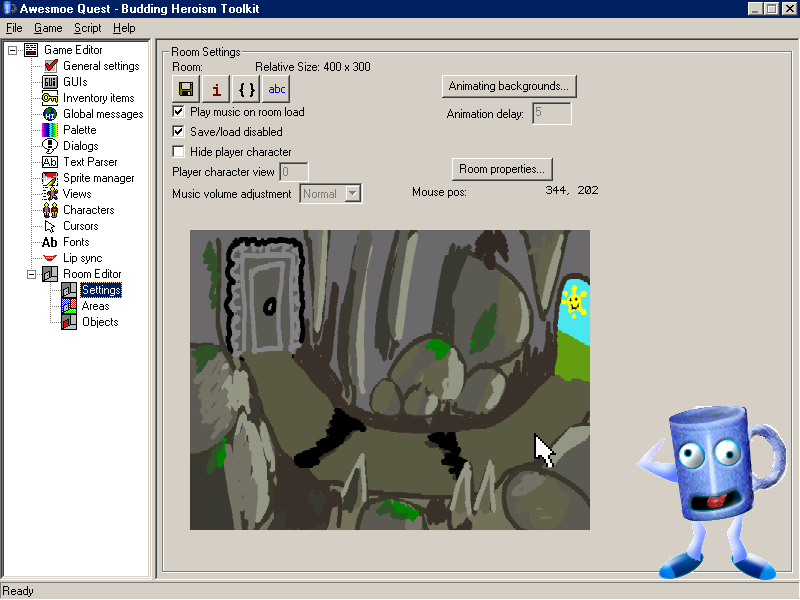Select Areas under Room Editor
The image size is (800, 600).
coord(95,306)
